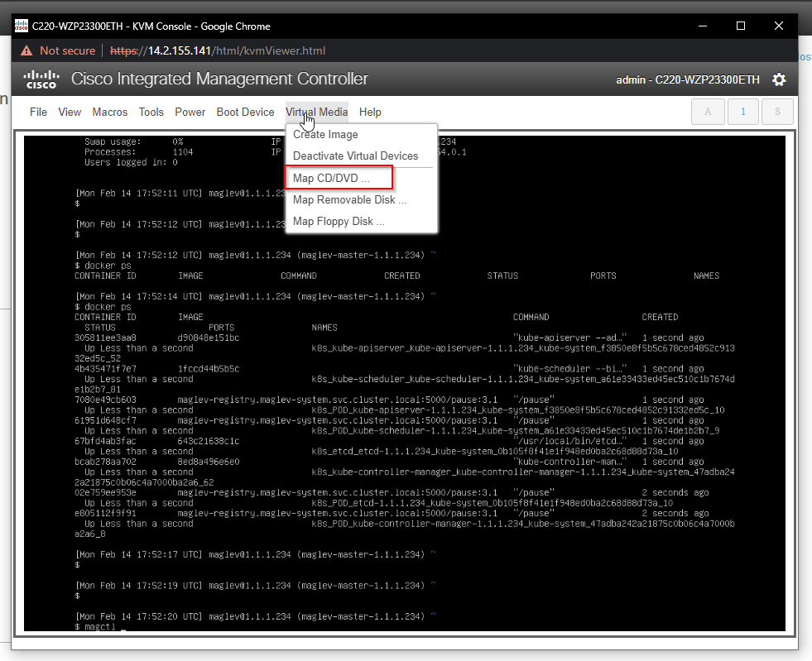Click the "Processes: 1104" line
Image resolution: width=812 pixels, height=661 pixels.
139,152
